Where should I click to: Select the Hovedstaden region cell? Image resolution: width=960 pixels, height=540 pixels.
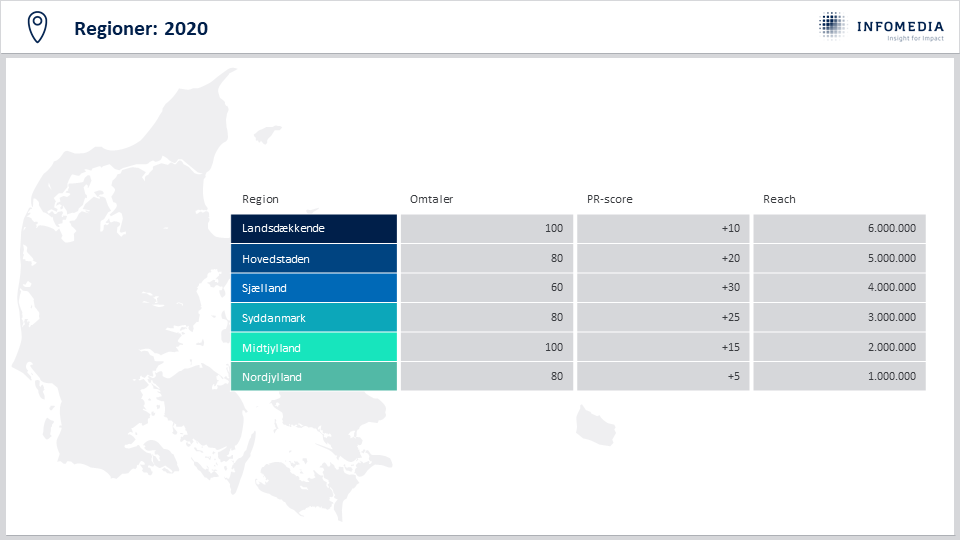(x=313, y=258)
